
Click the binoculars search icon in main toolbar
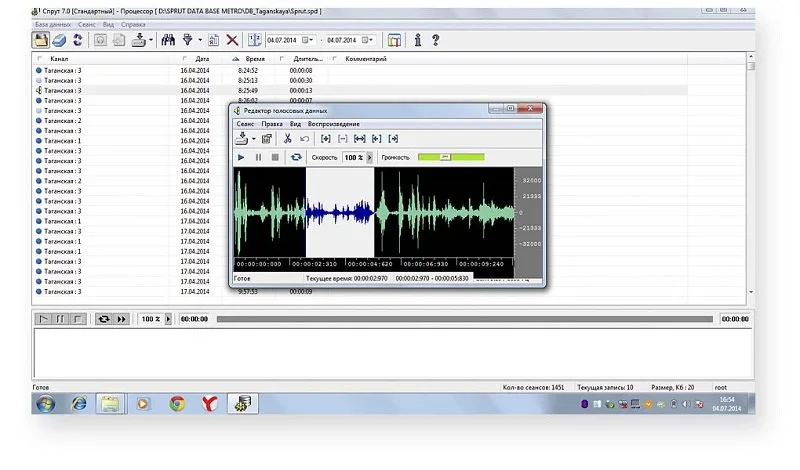pyautogui.click(x=168, y=40)
